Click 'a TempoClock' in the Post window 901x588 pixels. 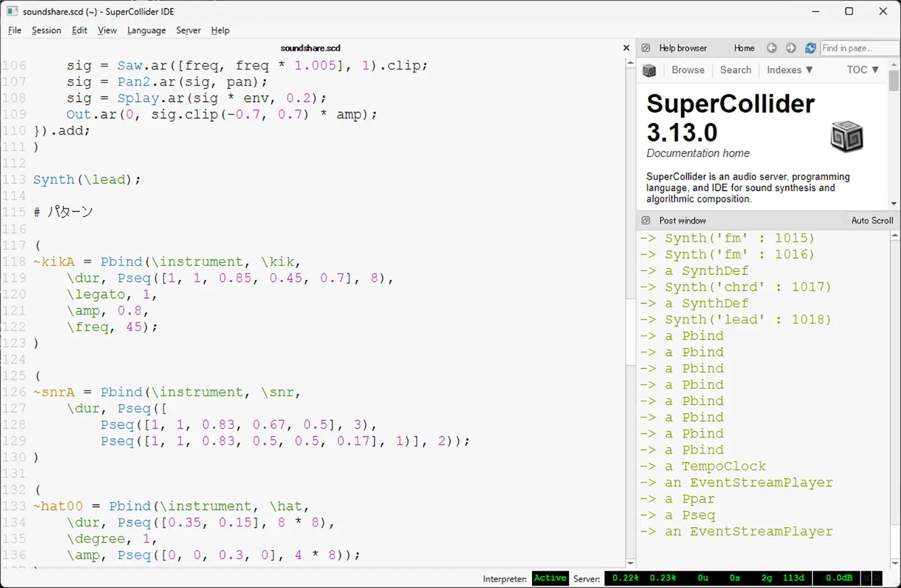click(715, 466)
